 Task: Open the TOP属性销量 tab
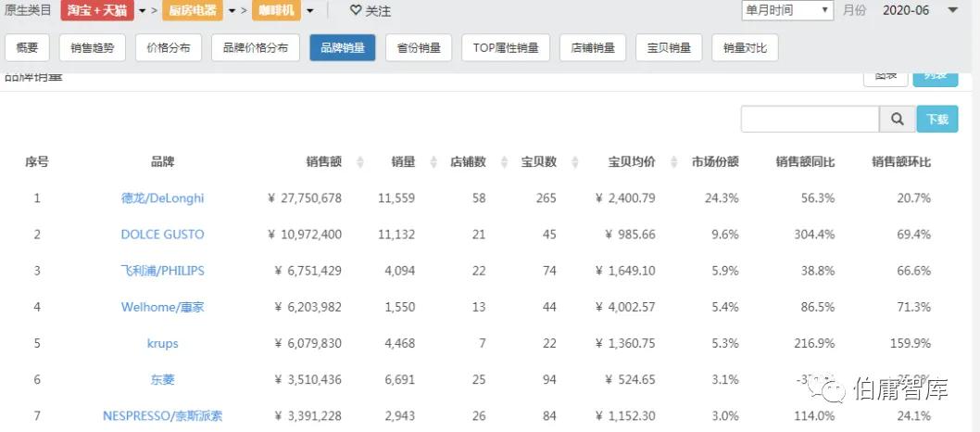pyautogui.click(x=506, y=47)
